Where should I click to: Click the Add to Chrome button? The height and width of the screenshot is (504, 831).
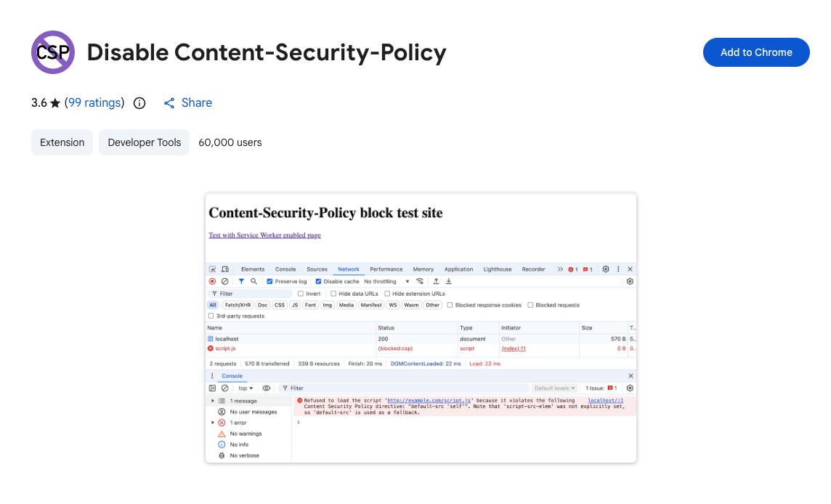(755, 52)
